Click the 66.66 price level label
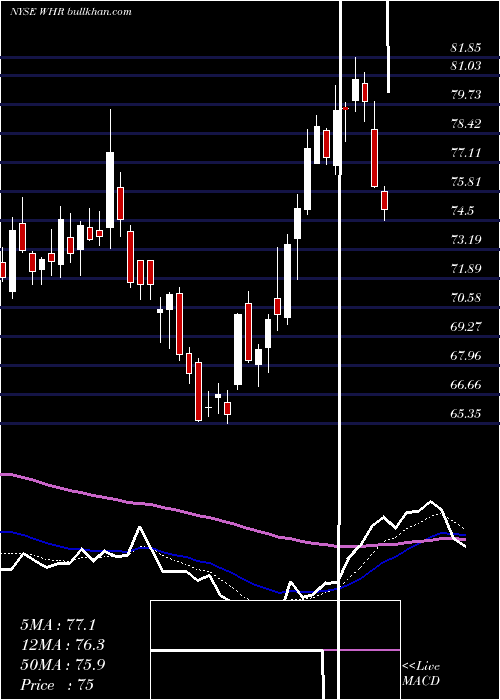Image resolution: width=500 pixels, height=700 pixels. point(466,385)
